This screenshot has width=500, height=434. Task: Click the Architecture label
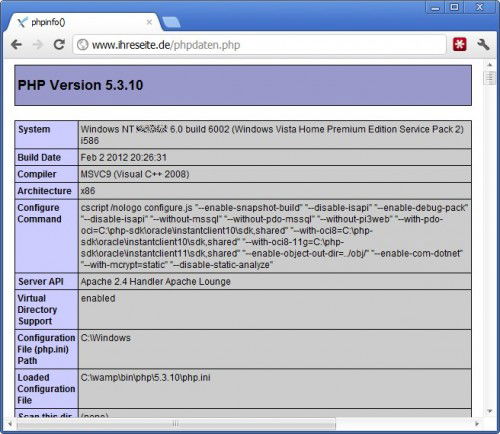coord(44,191)
